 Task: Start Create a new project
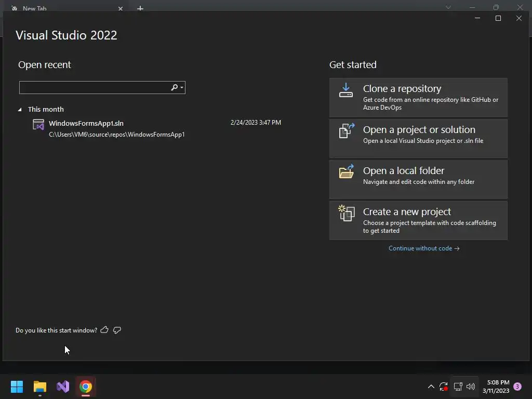418,220
